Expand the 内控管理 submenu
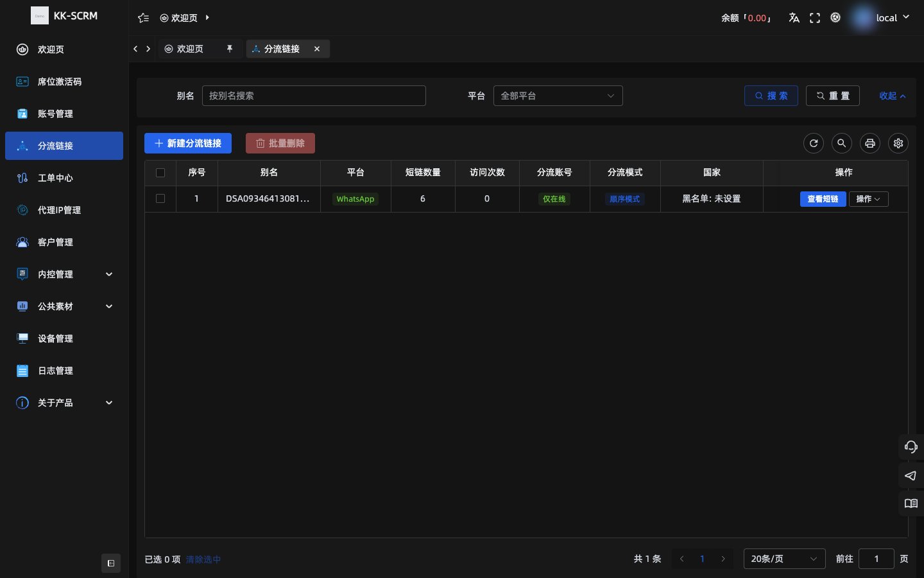 [109, 274]
